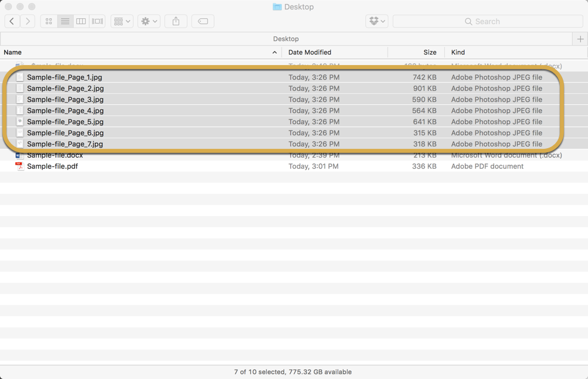The width and height of the screenshot is (588, 379).
Task: Open the Dropbox toolbar menu
Action: point(376,21)
